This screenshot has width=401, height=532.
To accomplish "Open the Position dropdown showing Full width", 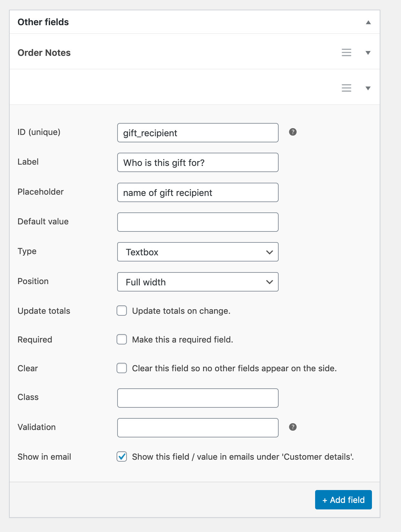I will [198, 282].
